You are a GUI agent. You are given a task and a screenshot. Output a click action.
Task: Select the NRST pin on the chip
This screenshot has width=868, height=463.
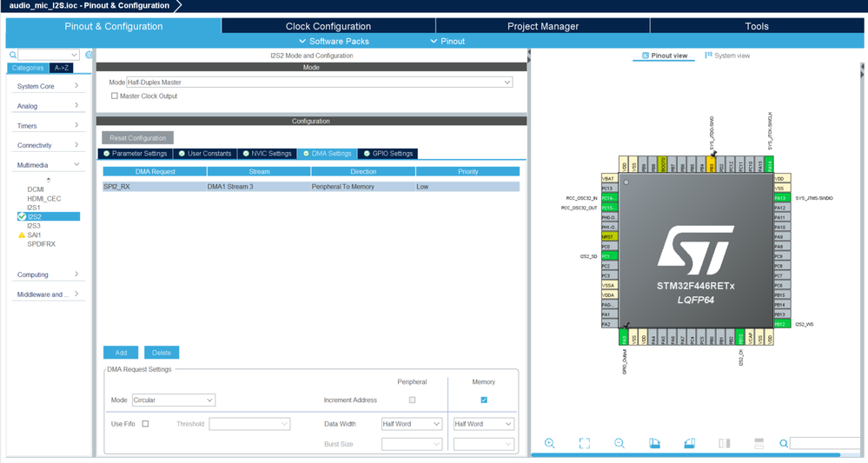pos(609,237)
